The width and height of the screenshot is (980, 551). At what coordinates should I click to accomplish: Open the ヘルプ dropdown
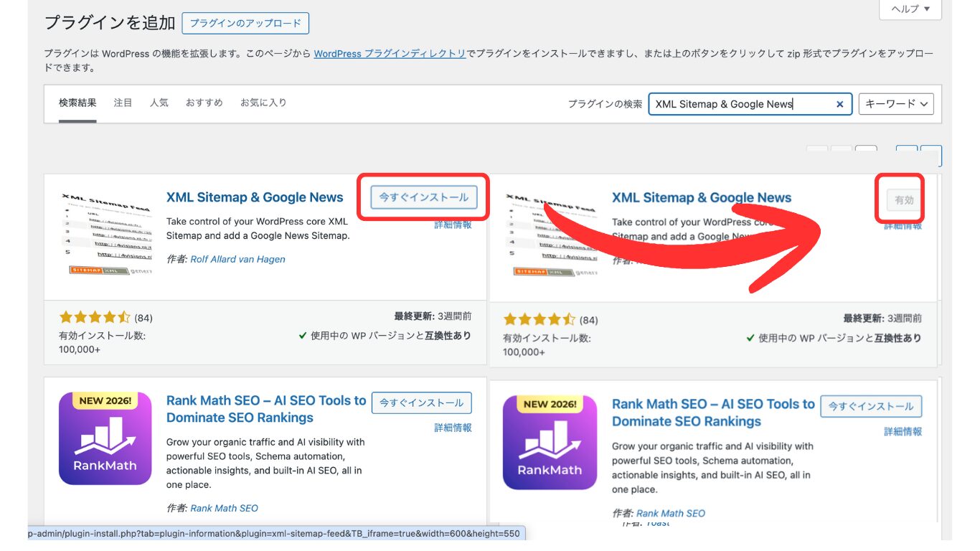click(910, 9)
